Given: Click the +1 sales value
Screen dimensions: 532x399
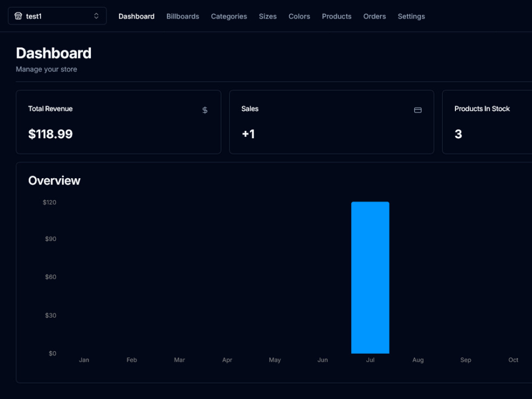Looking at the screenshot, I should [248, 134].
